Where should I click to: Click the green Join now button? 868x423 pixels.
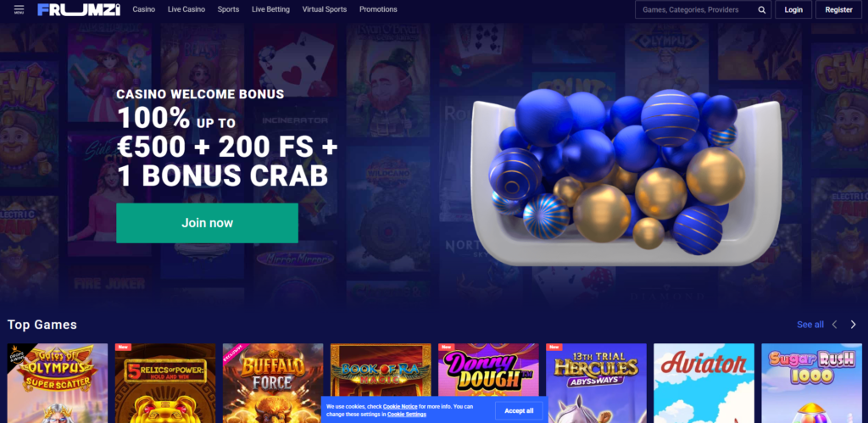pos(207,223)
